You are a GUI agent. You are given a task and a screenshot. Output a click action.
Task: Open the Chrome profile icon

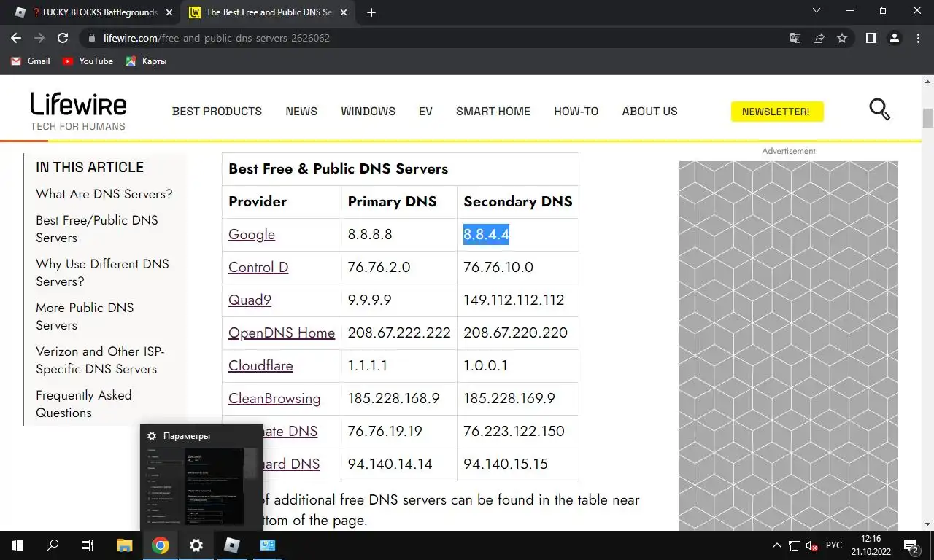click(894, 38)
